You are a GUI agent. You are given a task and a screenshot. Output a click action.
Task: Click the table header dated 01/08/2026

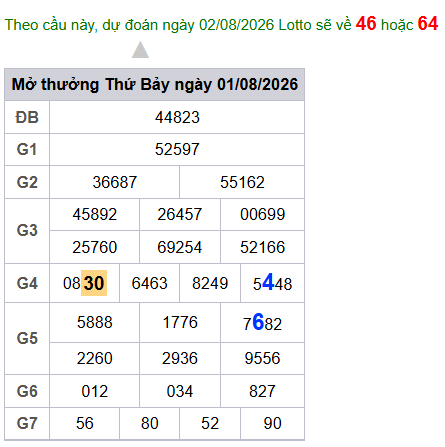155,84
